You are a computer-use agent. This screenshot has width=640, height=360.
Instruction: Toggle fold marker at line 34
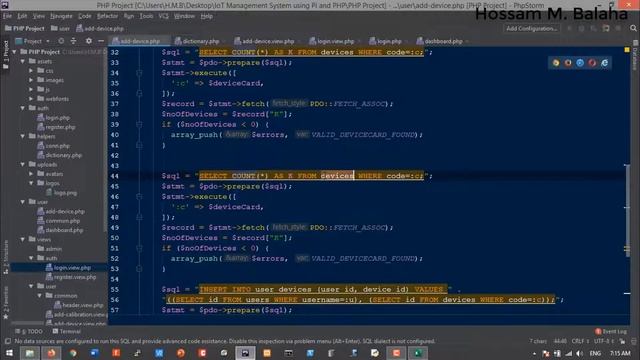click(139, 73)
